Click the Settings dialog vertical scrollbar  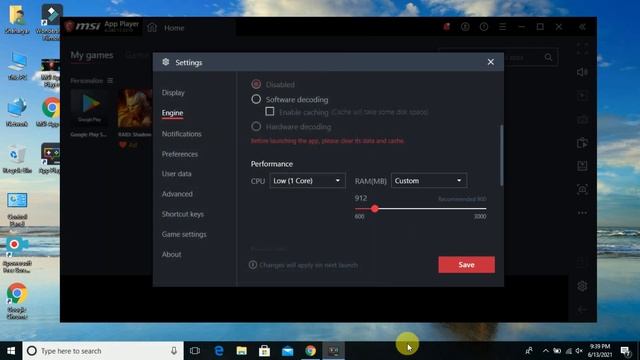[x=501, y=155]
